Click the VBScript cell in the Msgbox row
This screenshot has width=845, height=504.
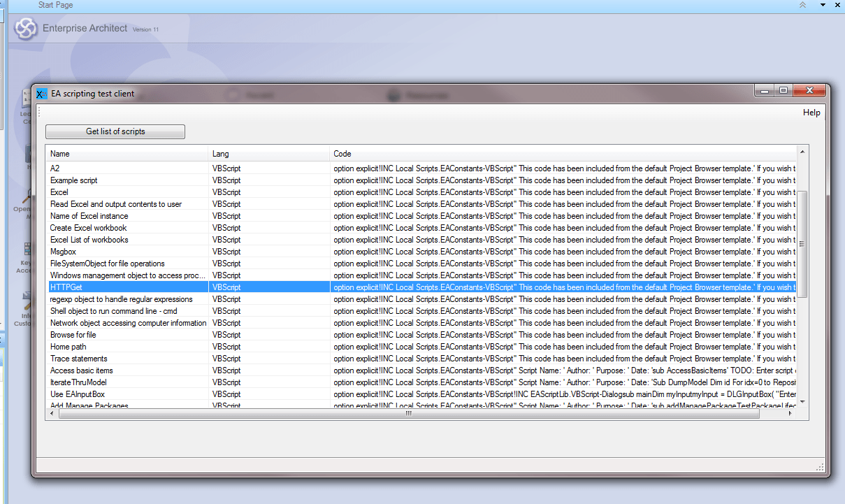(269, 252)
